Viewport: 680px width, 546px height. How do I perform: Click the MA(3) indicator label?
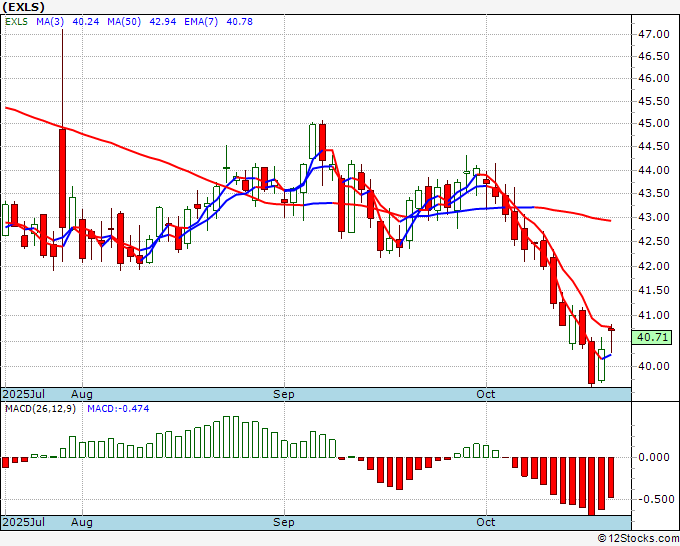(50, 22)
